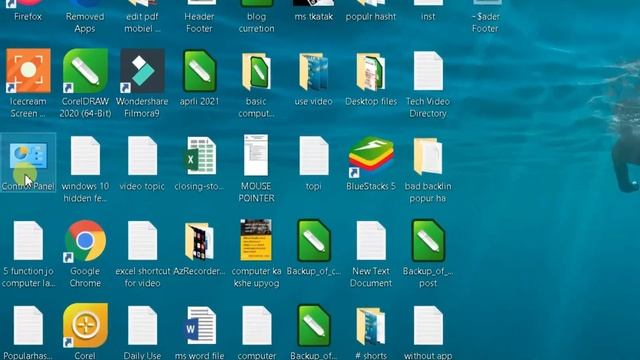Select computer ka kshe upyog image
The width and height of the screenshot is (640, 360).
coord(256,240)
